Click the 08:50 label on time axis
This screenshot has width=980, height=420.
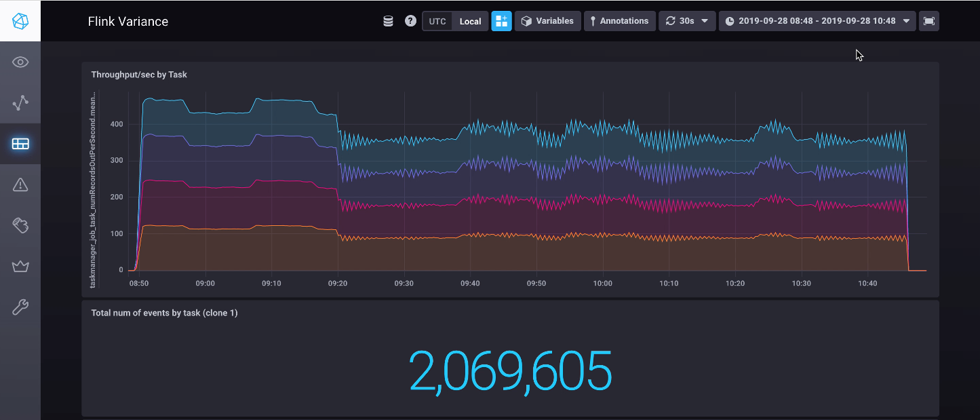[139, 284]
